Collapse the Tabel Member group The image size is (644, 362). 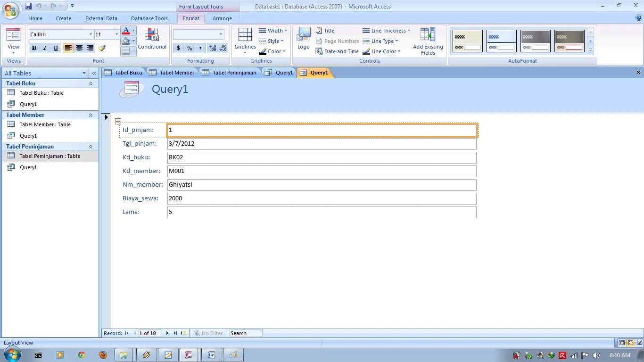point(91,115)
